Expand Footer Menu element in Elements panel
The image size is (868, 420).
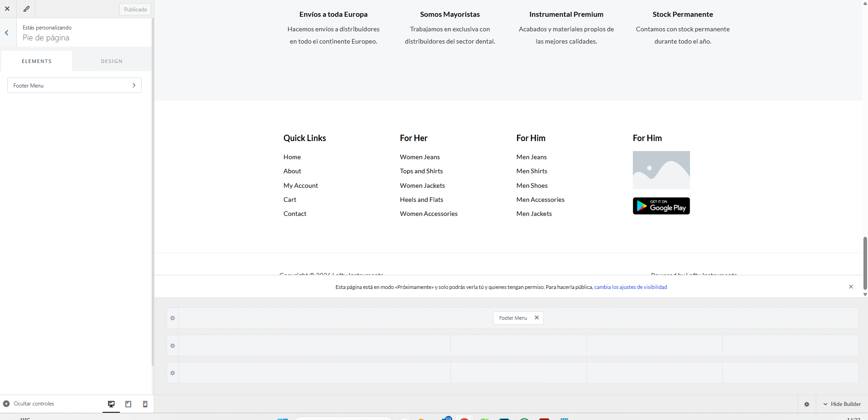(74, 85)
